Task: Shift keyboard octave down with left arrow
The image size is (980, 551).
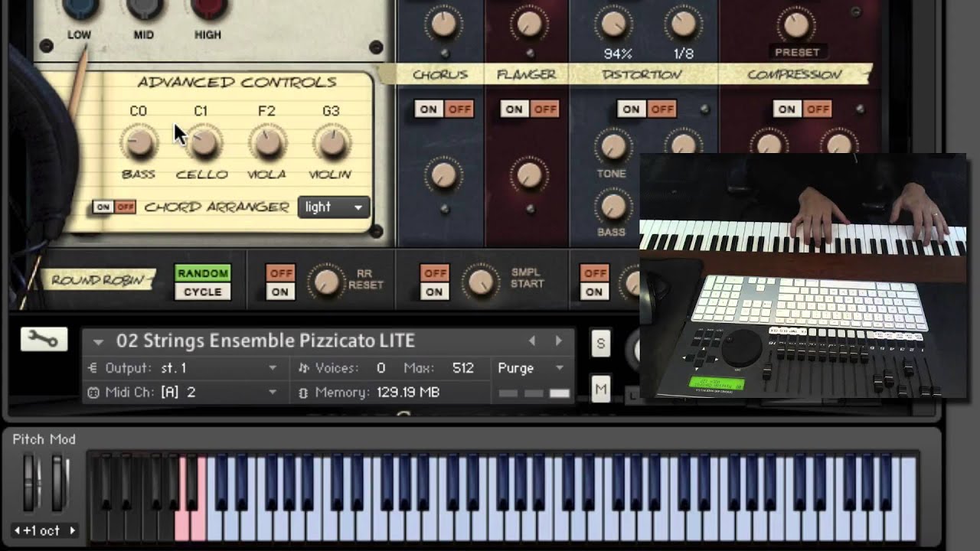Action: click(x=17, y=530)
